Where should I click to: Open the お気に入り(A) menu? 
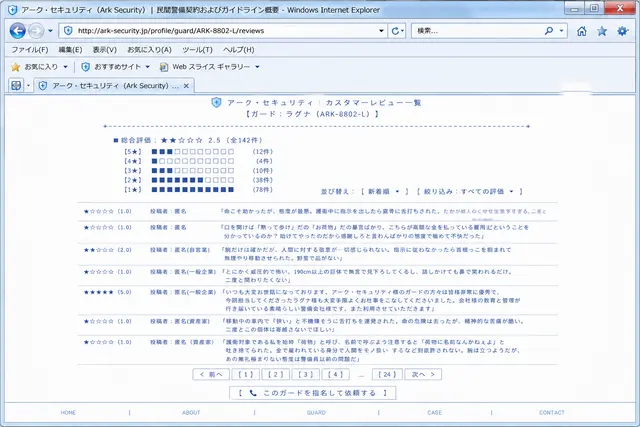149,50
